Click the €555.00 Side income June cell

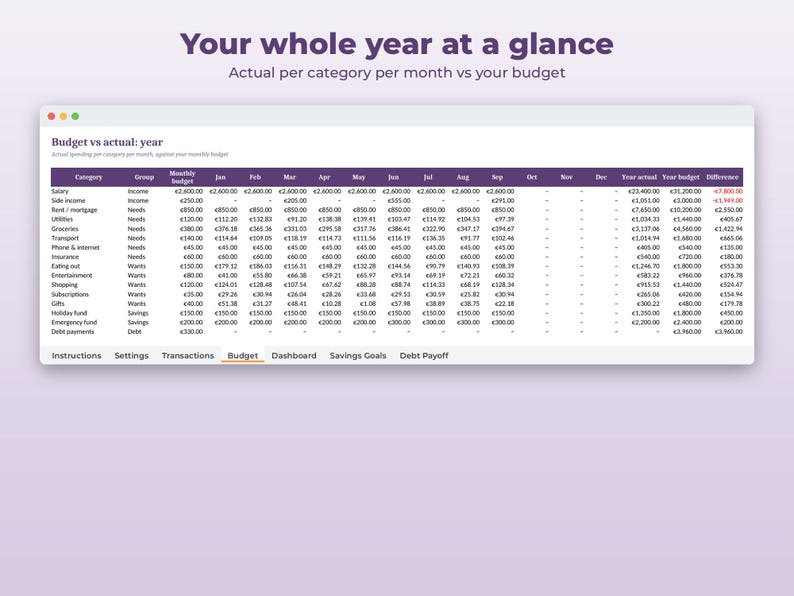pos(399,201)
